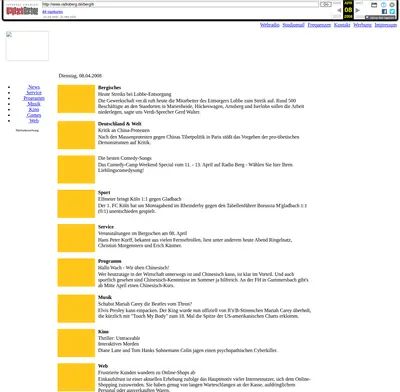Click the Wayback Machine logo

pos(22,10)
